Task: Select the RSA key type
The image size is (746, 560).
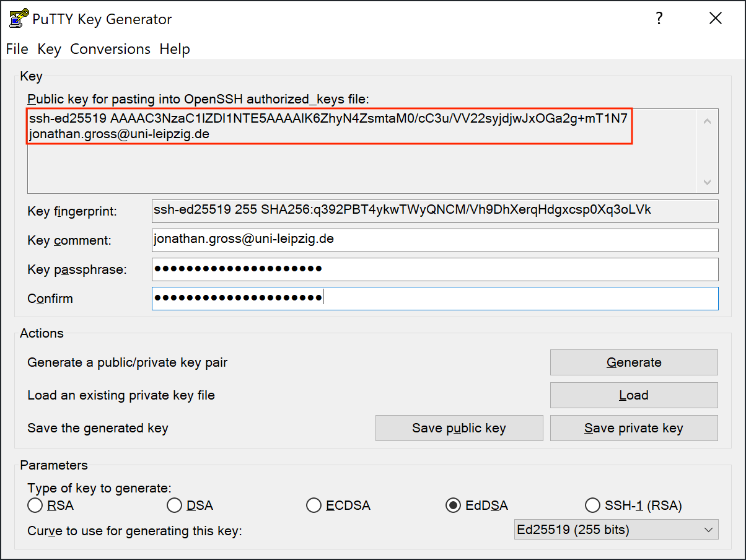Action: 51,505
